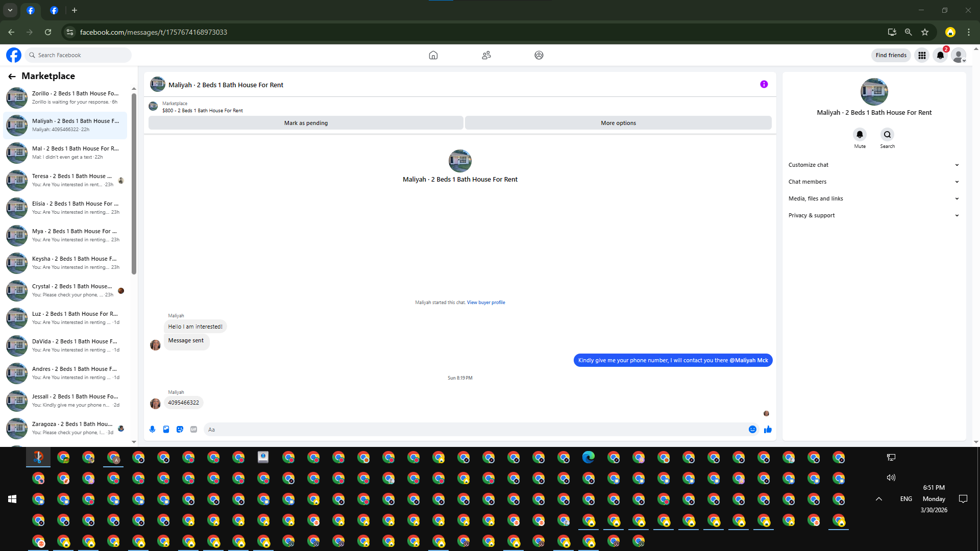This screenshot has height=551, width=980.
Task: Send a thumbs-up like
Action: (x=768, y=430)
